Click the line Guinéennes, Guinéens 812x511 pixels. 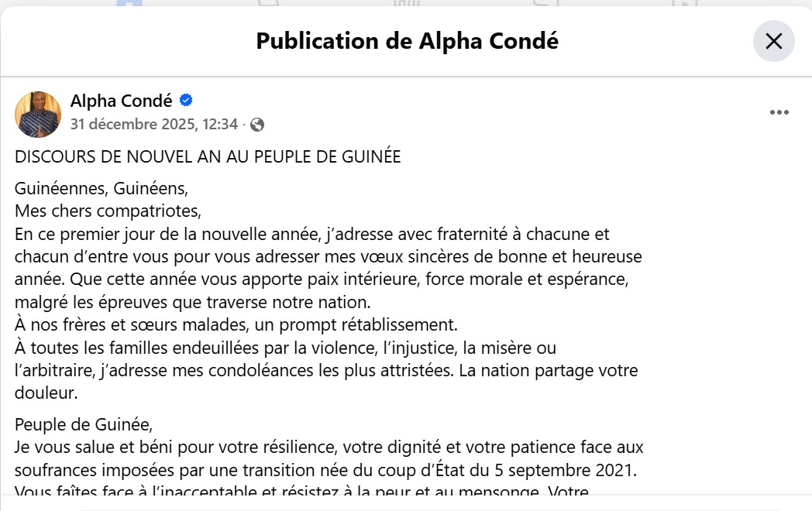coord(101,189)
